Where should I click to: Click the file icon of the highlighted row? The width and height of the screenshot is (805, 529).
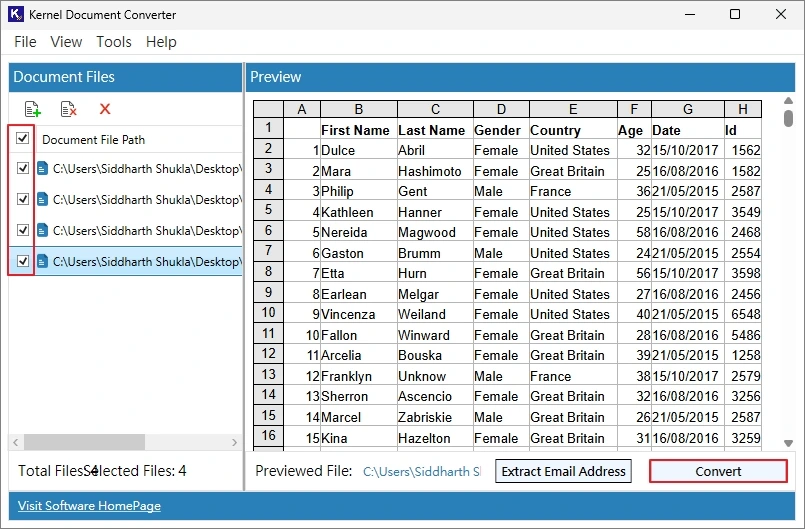coord(43,261)
